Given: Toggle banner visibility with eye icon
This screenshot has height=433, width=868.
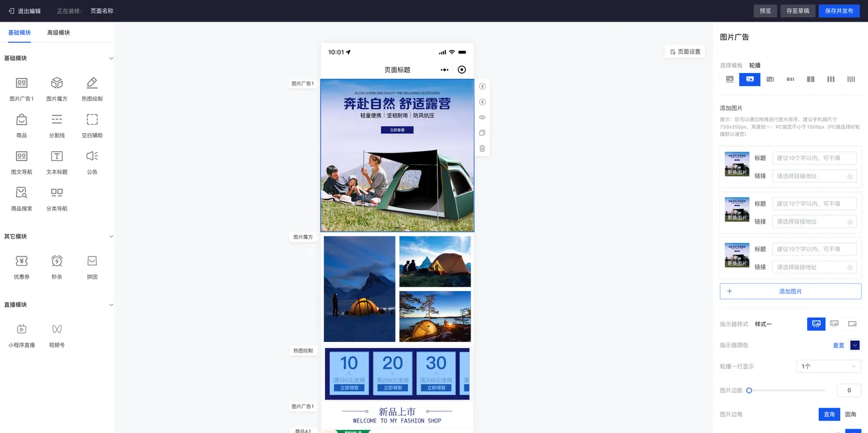Looking at the screenshot, I should [482, 117].
